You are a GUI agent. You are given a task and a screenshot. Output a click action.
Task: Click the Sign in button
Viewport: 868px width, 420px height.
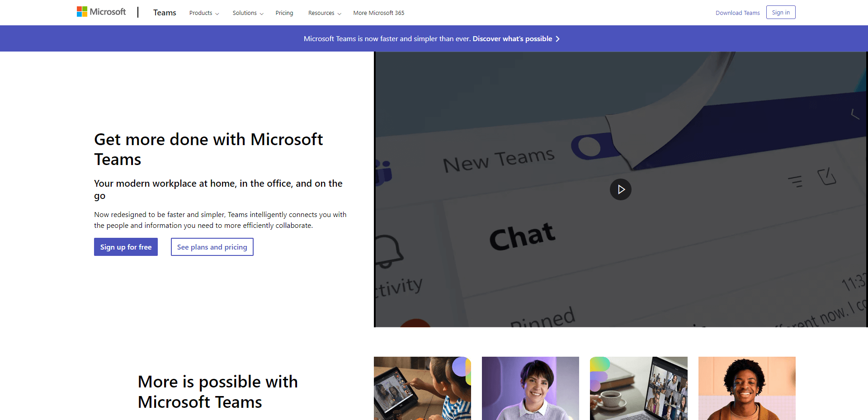tap(781, 12)
